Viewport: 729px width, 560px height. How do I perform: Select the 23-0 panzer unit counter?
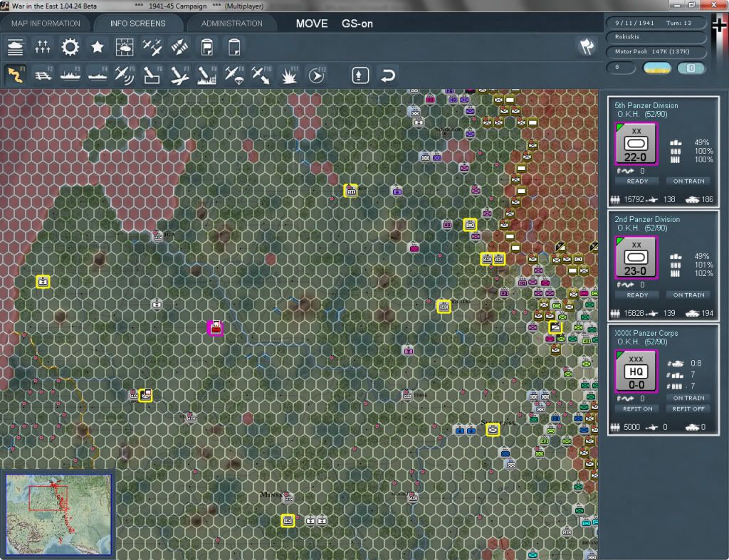point(636,258)
